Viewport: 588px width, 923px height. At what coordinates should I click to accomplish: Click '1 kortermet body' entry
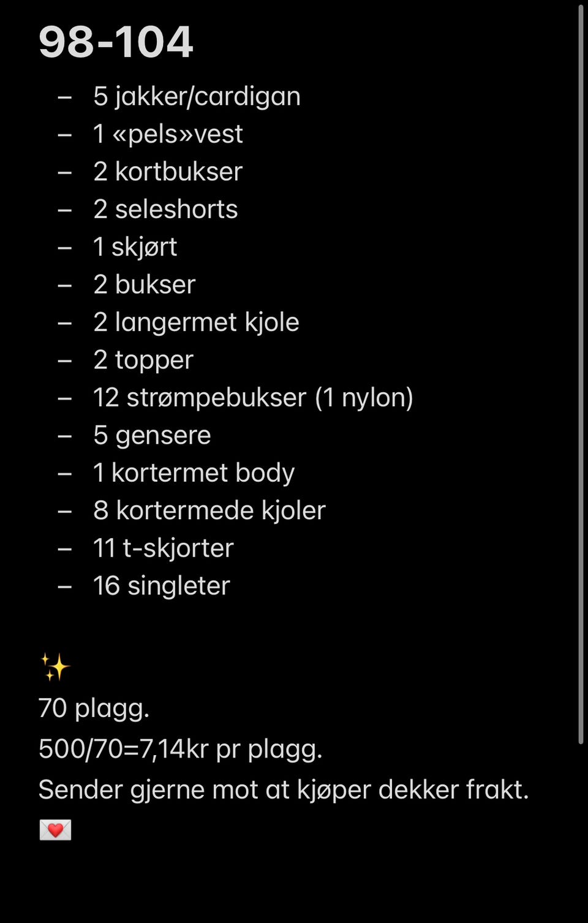(194, 473)
